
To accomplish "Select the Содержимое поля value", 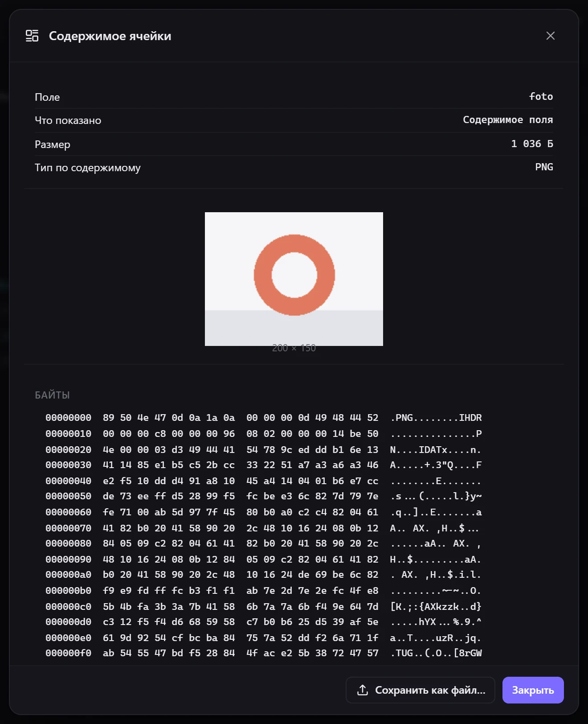I will 508,119.
